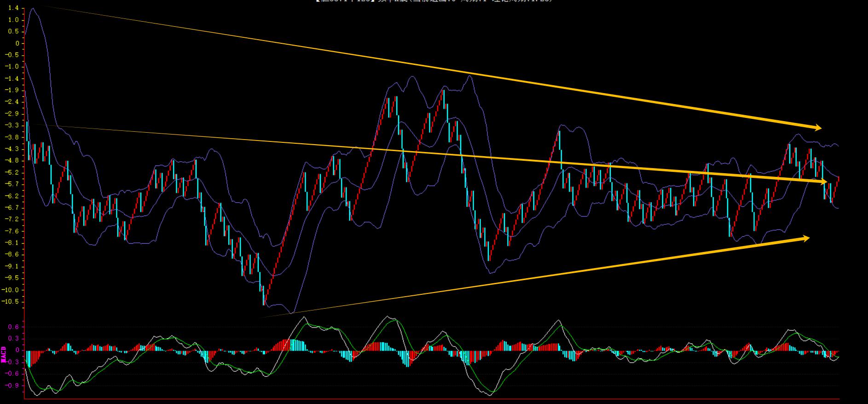
Task: Select the -5.7 price axis label
Action: (13, 184)
